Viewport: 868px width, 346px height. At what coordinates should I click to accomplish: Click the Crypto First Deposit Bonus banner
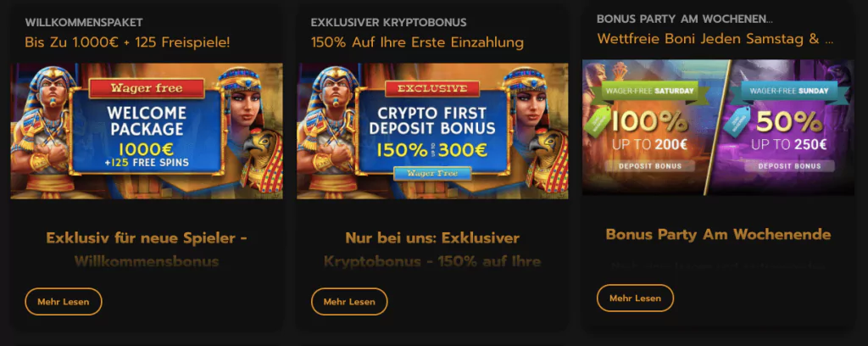432,131
